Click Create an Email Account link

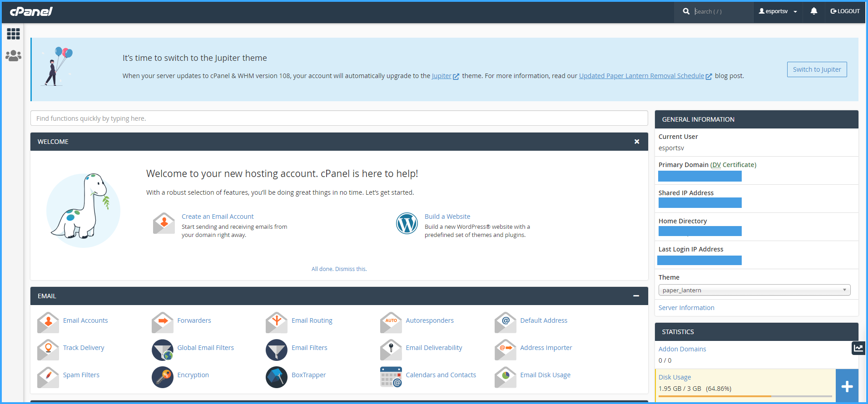point(218,217)
